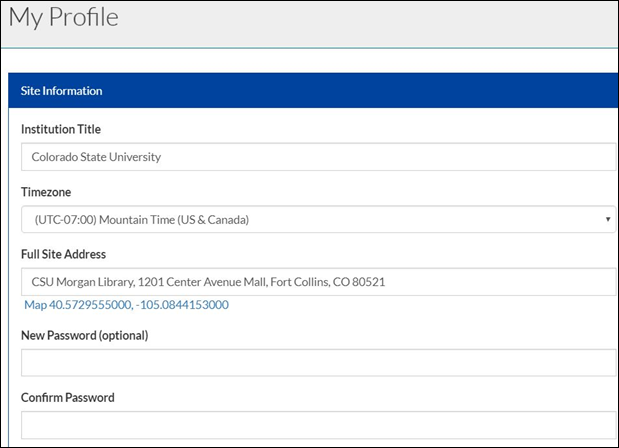The width and height of the screenshot is (619, 448).
Task: Click the My Profile page heading
Action: click(x=63, y=17)
